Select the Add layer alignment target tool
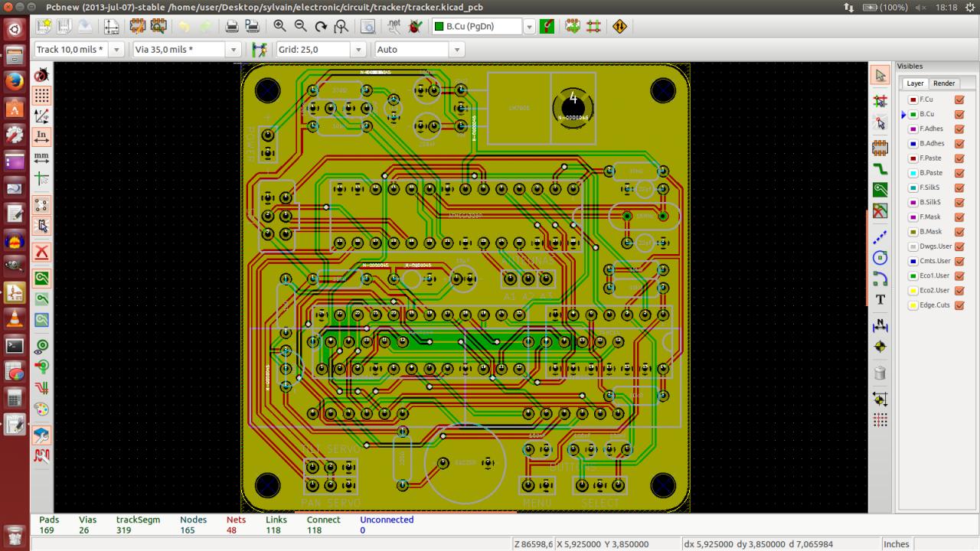 point(880,347)
